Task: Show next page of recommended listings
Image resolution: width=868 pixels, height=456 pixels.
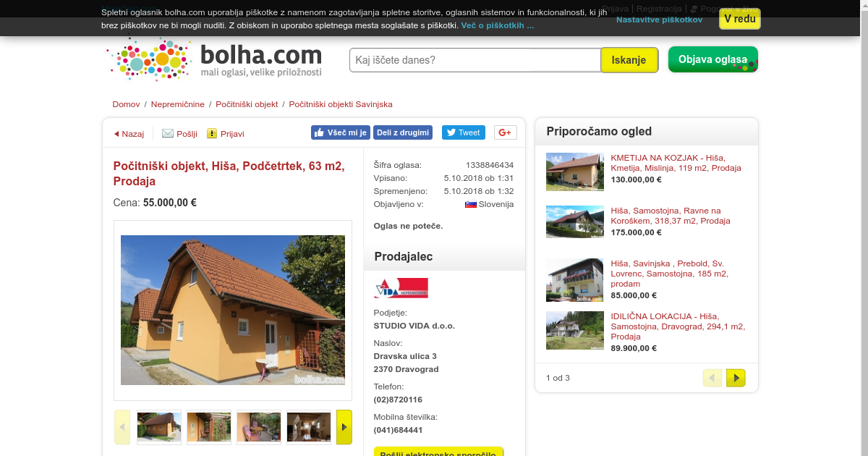Action: (x=736, y=378)
